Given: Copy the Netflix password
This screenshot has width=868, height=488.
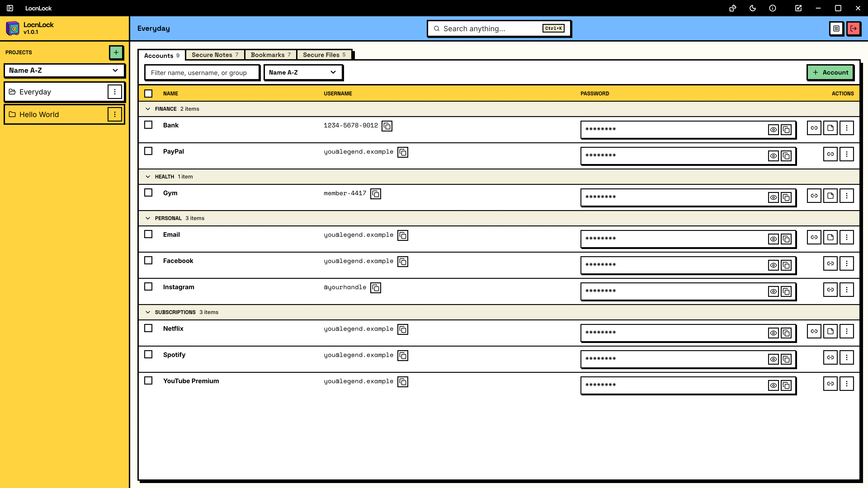Looking at the screenshot, I should click(786, 333).
